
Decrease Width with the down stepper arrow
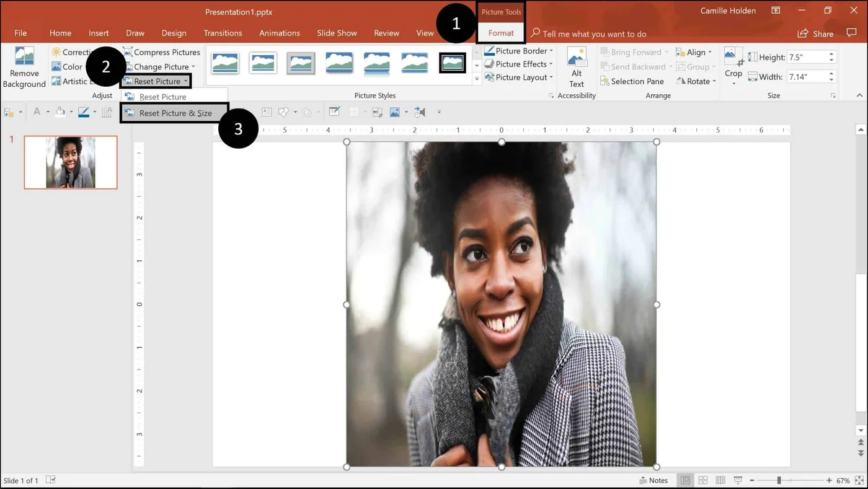click(831, 80)
